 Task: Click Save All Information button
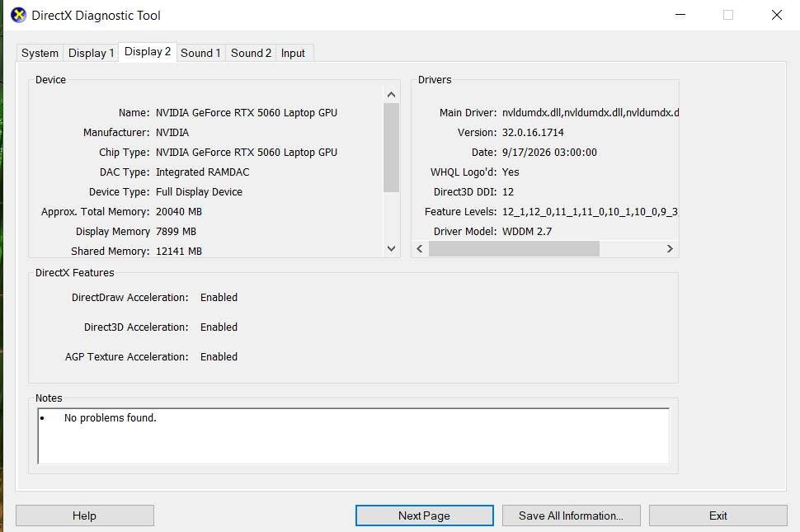point(571,516)
